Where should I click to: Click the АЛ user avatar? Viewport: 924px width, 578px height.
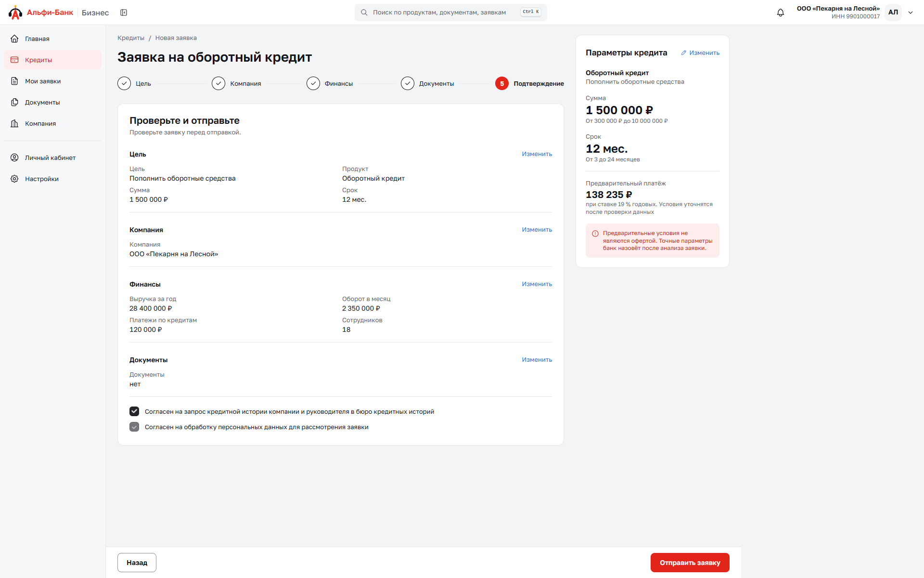(x=893, y=13)
